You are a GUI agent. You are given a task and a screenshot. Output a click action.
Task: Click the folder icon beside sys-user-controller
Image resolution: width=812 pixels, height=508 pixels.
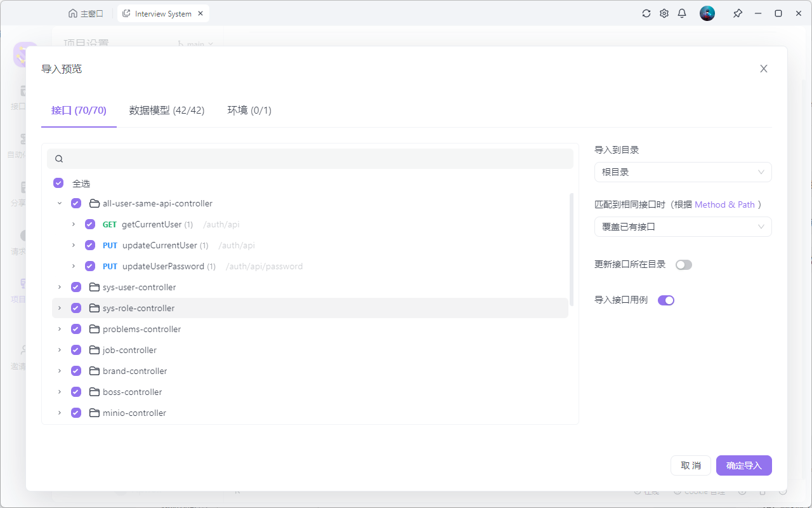tap(93, 287)
